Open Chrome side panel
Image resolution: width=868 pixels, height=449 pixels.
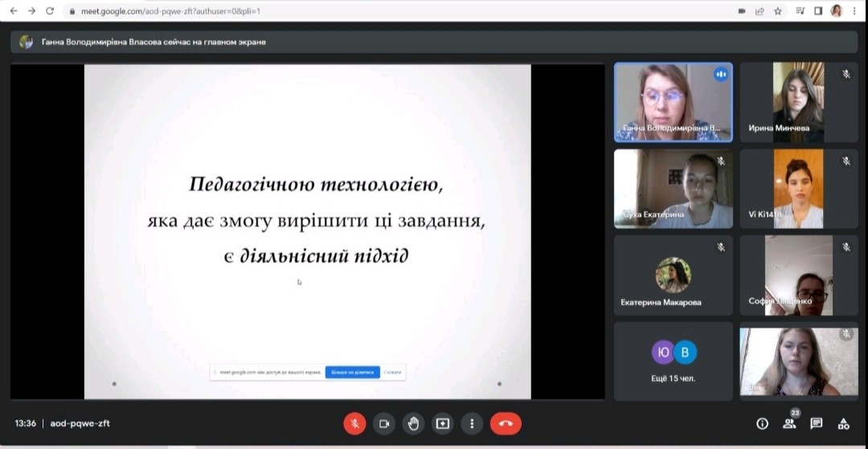[818, 11]
